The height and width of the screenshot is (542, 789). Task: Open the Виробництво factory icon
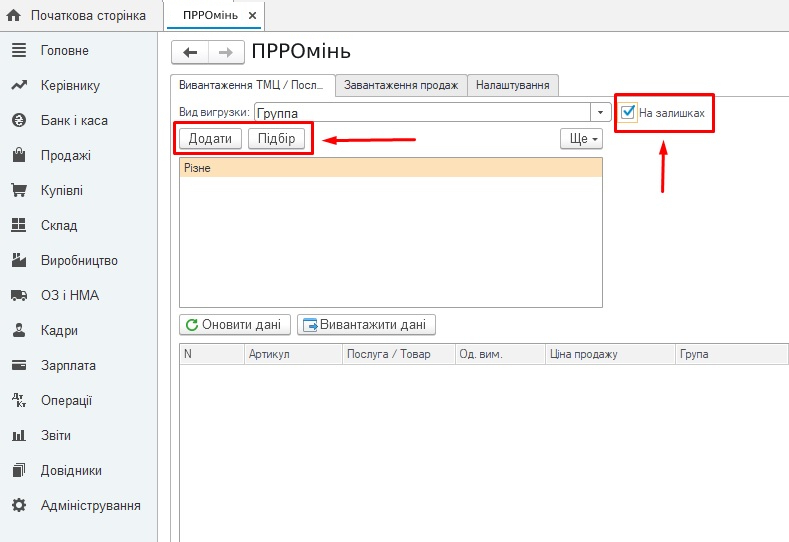pos(18,260)
